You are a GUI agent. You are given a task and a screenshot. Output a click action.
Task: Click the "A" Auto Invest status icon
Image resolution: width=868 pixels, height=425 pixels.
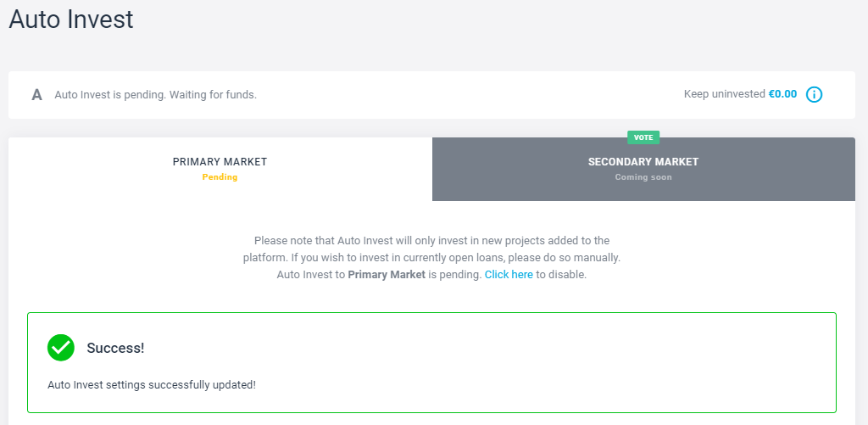(x=36, y=95)
